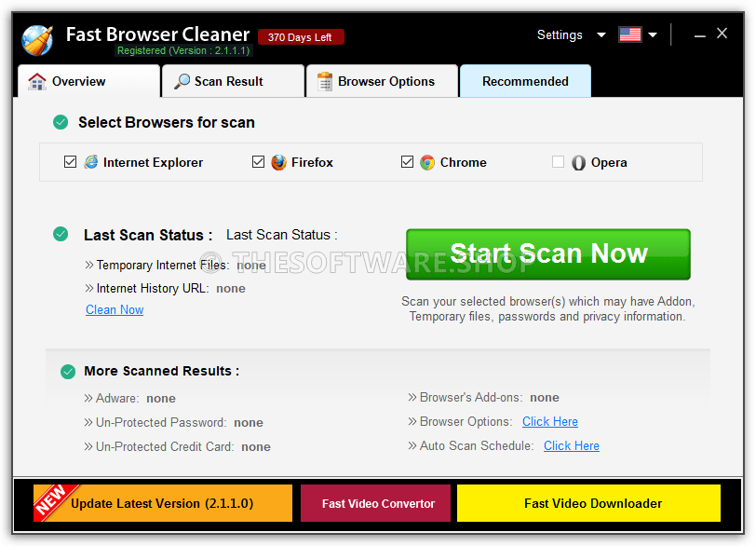Click the US flag language icon
756x546 pixels.
(x=630, y=34)
